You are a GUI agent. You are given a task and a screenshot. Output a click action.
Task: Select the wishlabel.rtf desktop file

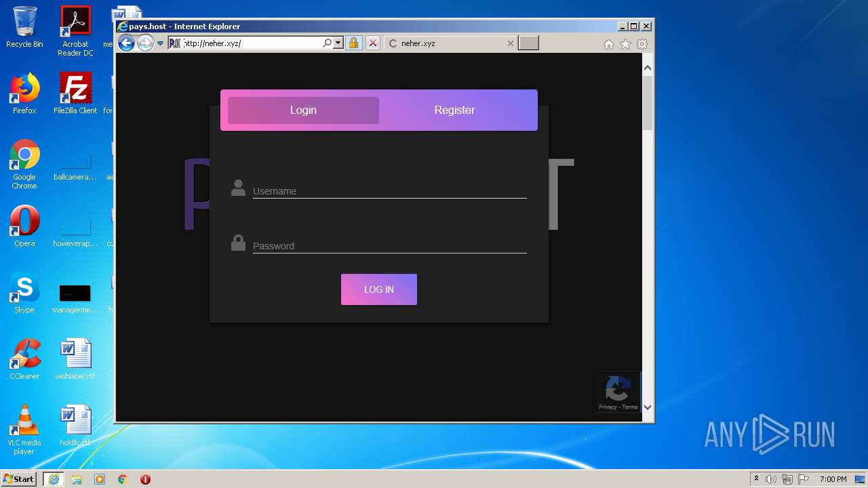[x=75, y=359]
